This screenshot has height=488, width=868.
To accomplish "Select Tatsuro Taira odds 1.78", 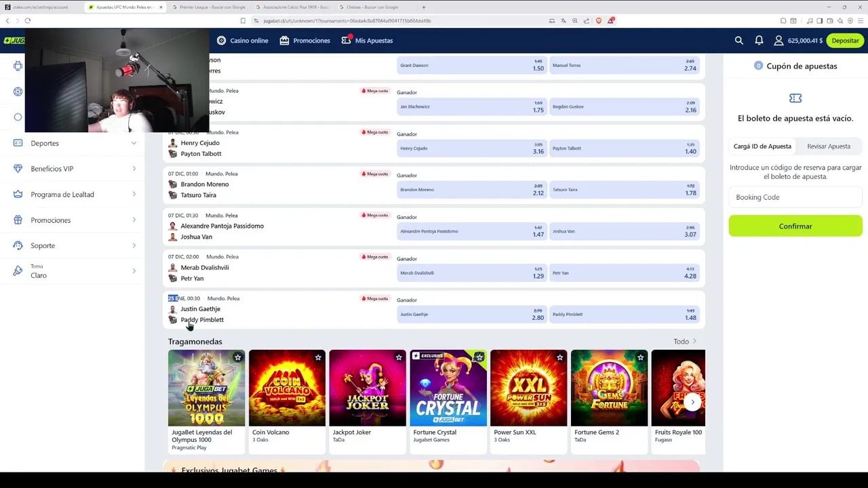I will pos(624,190).
